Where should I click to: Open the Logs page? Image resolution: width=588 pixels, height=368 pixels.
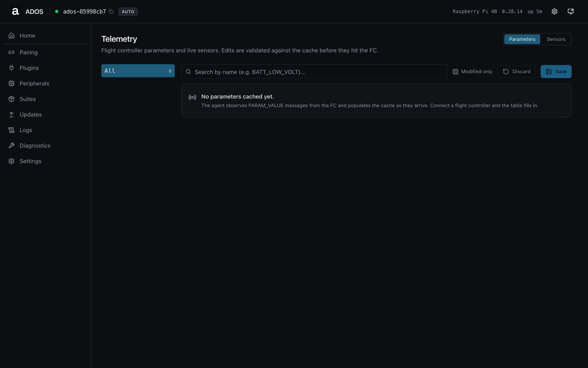pos(46,130)
